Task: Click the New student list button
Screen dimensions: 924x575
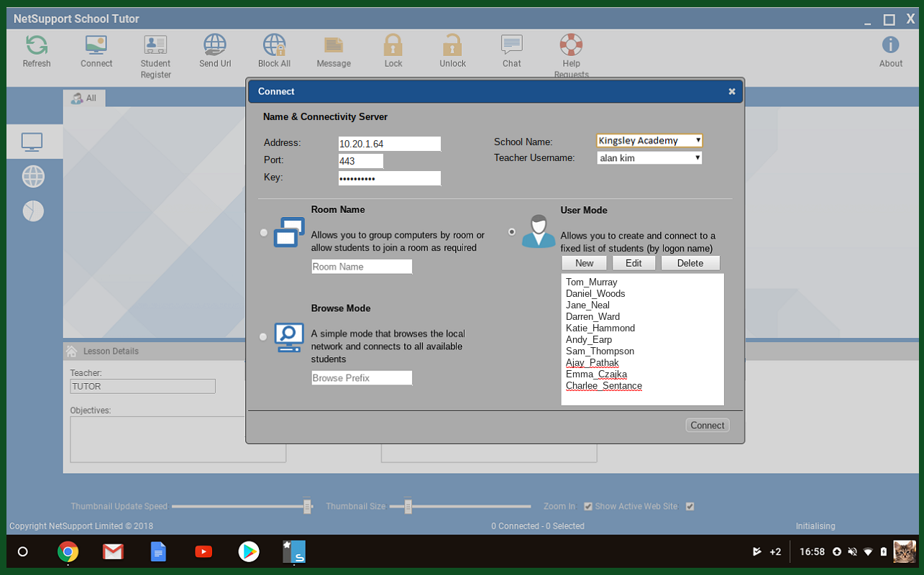Action: coord(584,263)
